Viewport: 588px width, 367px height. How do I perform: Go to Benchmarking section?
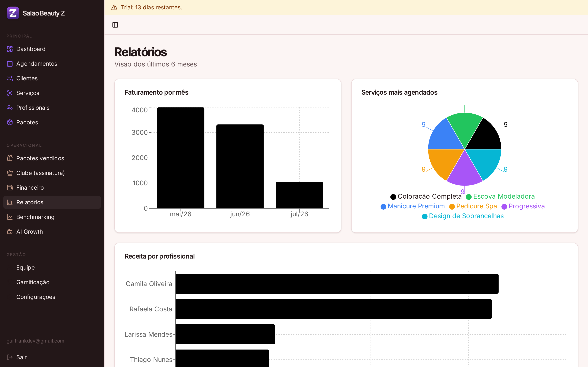click(52, 217)
